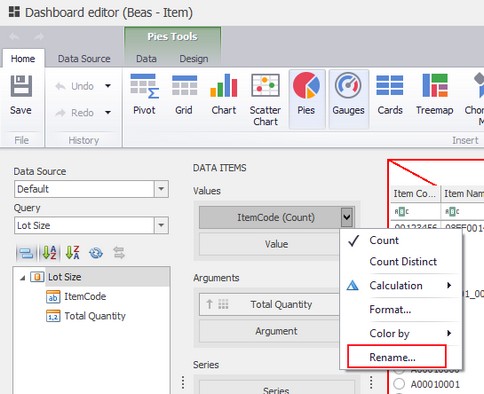Insert a Cards item
Image resolution: width=484 pixels, height=394 pixels.
coord(390,95)
